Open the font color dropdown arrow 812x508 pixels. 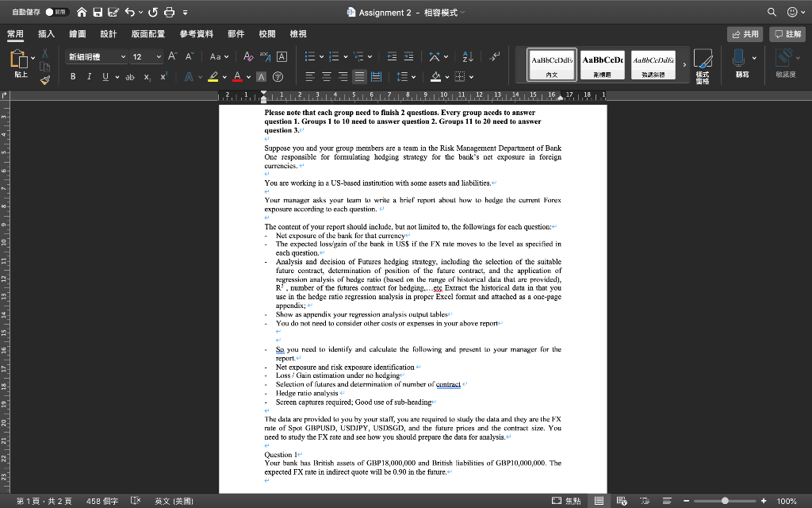tap(248, 77)
